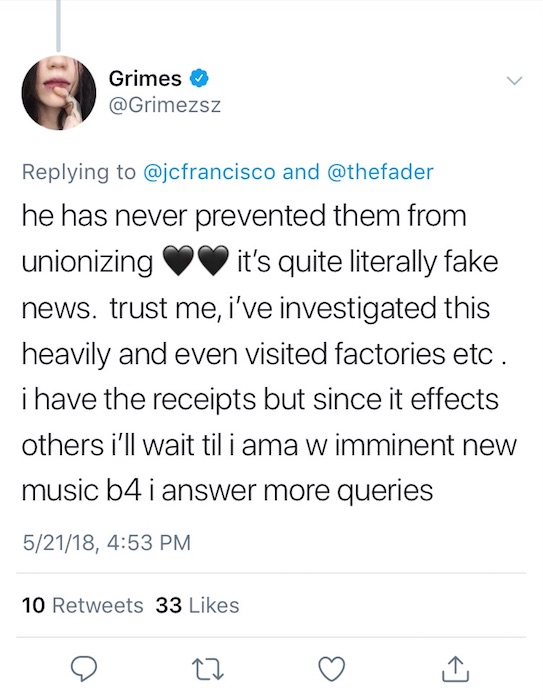This screenshot has width=543, height=700.
Task: Open the @thefader mention link
Action: coord(380,172)
